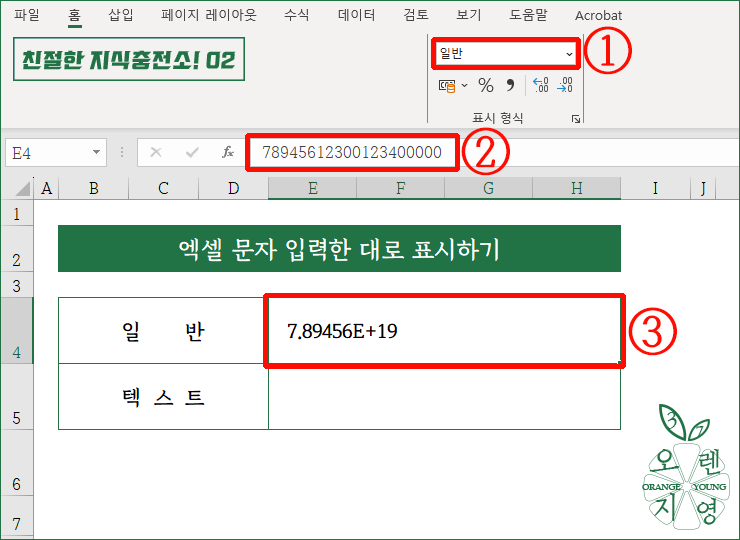Expand the accounting format dropdown arrow

(x=464, y=85)
